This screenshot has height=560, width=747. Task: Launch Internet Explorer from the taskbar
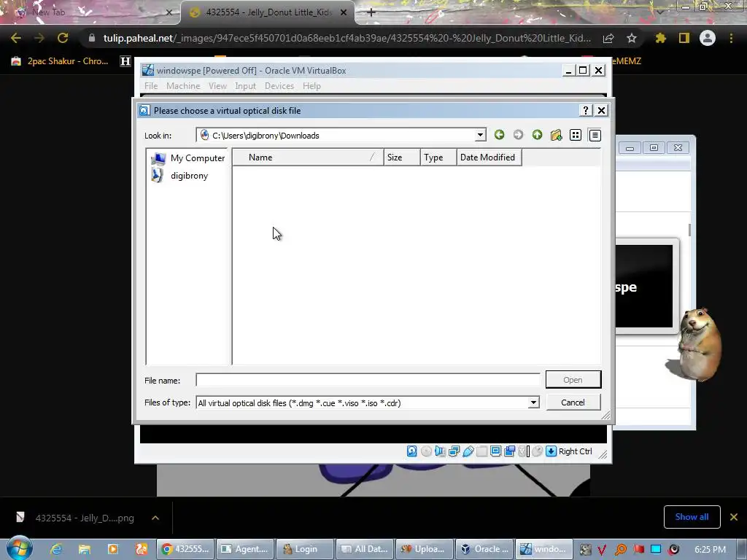tap(56, 549)
